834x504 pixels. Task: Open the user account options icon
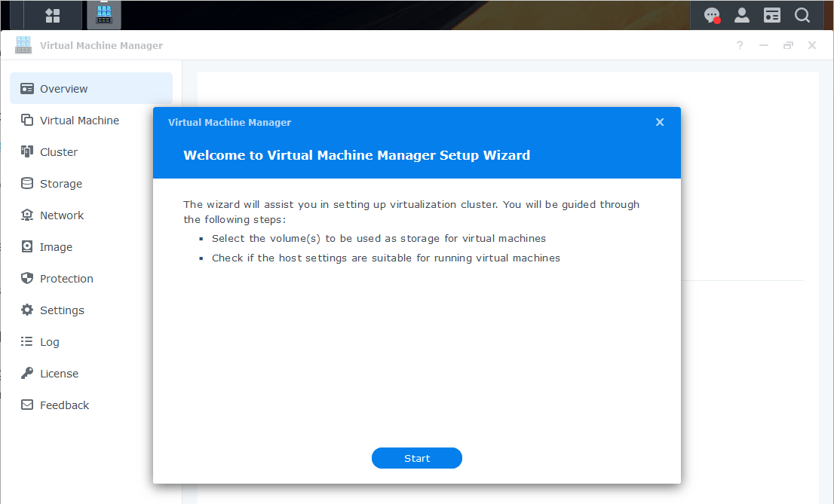pos(741,15)
